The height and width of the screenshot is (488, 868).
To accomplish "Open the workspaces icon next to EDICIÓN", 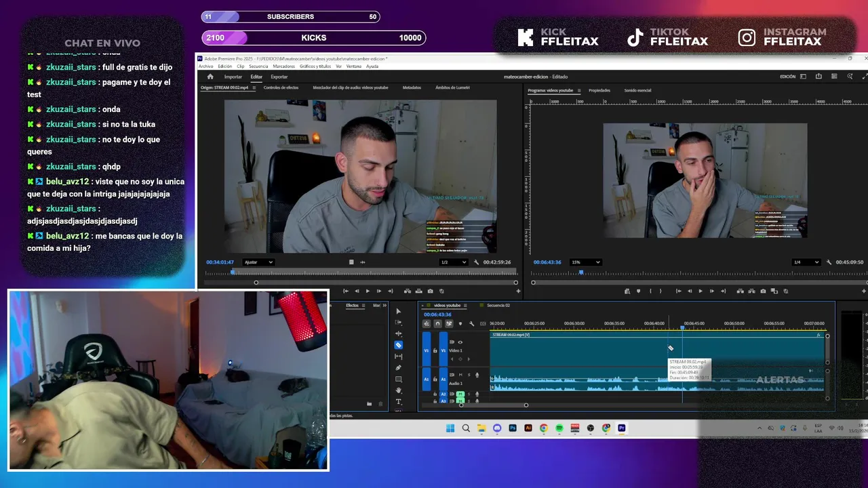I will 804,77.
